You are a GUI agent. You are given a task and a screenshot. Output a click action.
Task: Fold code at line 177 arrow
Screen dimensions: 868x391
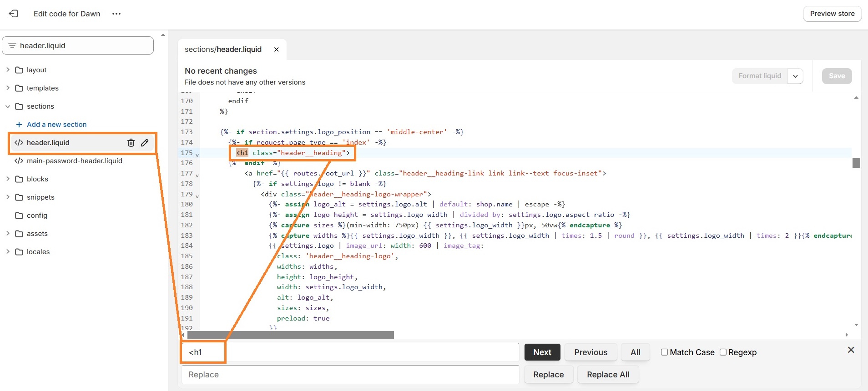pyautogui.click(x=197, y=175)
